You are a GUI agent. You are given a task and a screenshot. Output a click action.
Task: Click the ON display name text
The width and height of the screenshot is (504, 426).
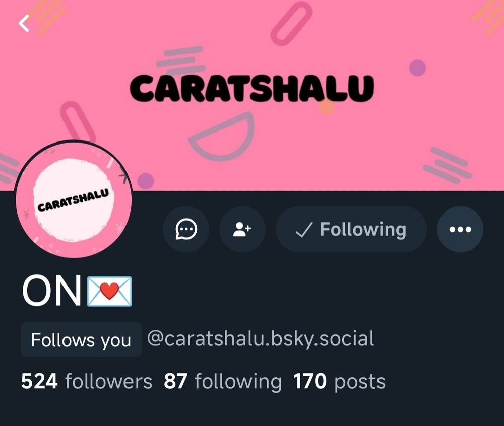pyautogui.click(x=51, y=291)
